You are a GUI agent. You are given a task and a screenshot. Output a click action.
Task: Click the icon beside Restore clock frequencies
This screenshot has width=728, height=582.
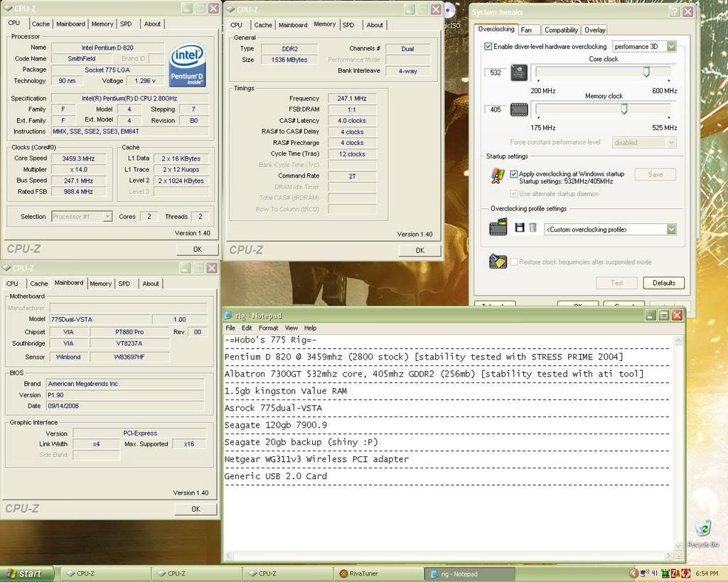coord(498,262)
